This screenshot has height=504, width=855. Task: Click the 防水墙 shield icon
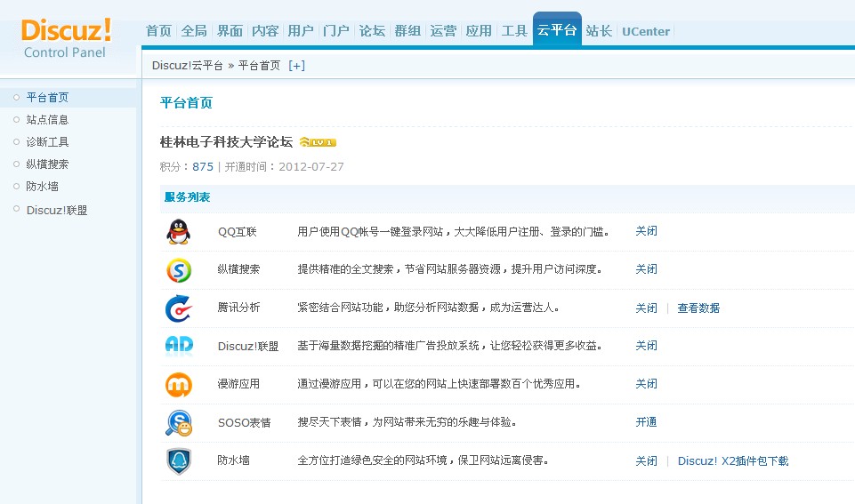point(179,461)
